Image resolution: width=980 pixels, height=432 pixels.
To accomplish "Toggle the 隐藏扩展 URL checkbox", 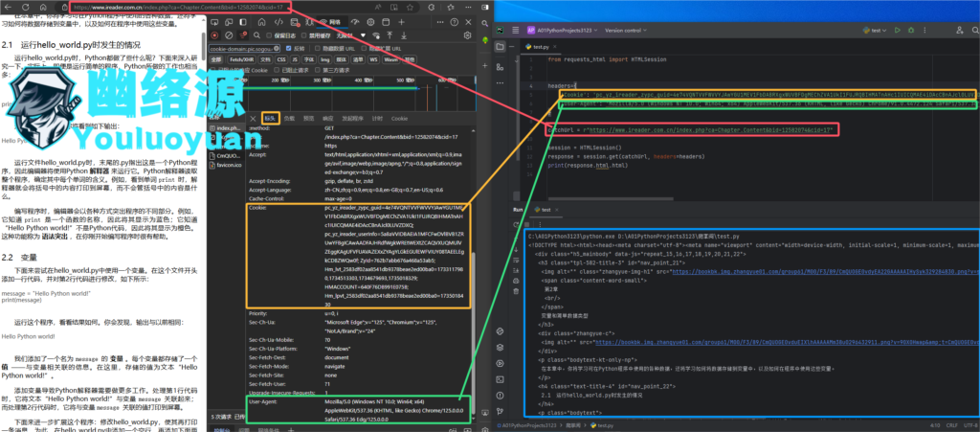I will (x=364, y=48).
